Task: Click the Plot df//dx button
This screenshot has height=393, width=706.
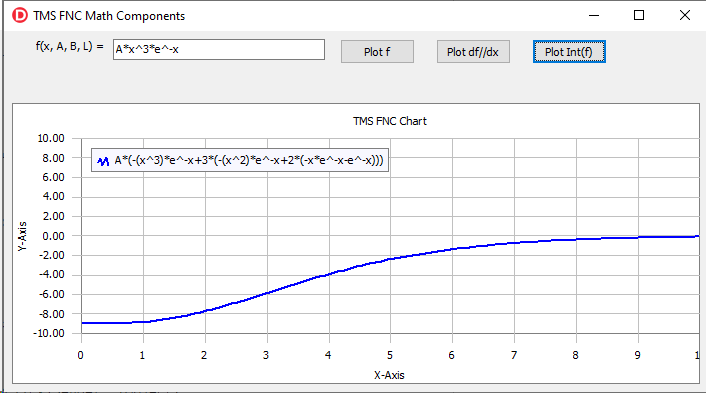Action: (473, 52)
